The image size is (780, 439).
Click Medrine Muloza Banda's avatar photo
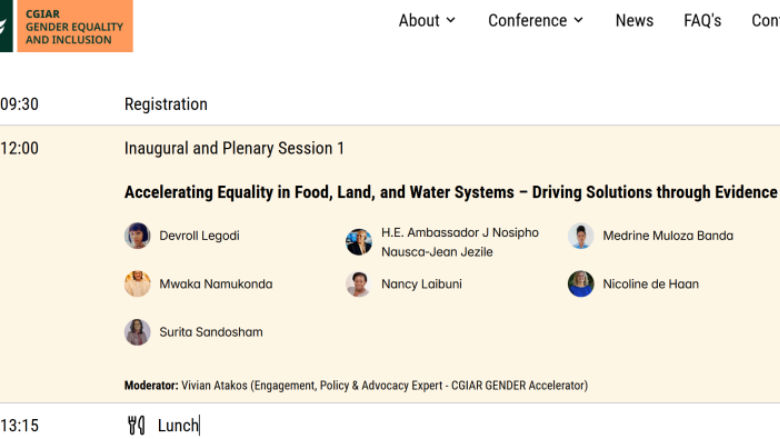[x=581, y=236]
